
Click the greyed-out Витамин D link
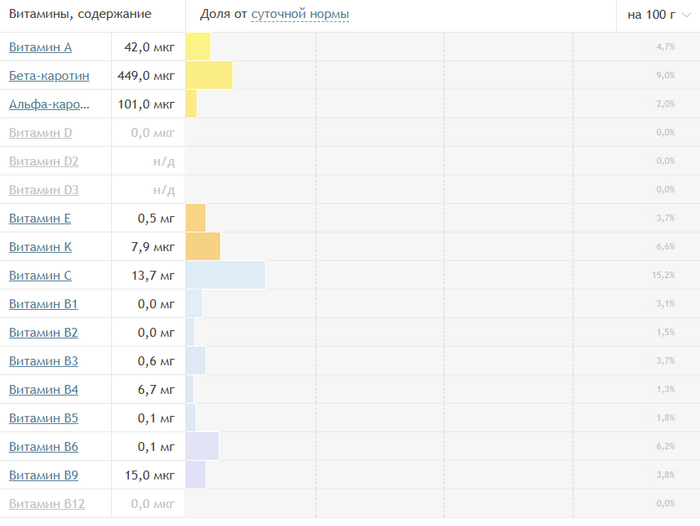click(40, 133)
